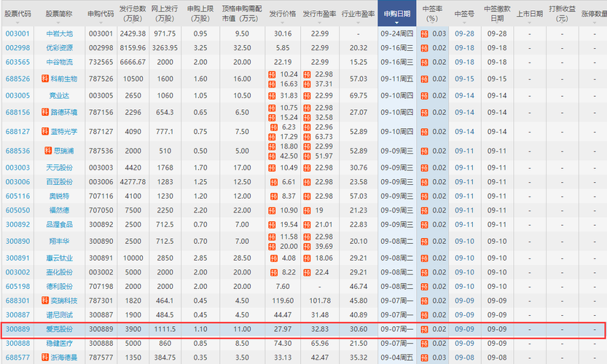This screenshot has height=364, width=607.
Task: Click the 预 badge before price 42.50
Action: (x=272, y=157)
